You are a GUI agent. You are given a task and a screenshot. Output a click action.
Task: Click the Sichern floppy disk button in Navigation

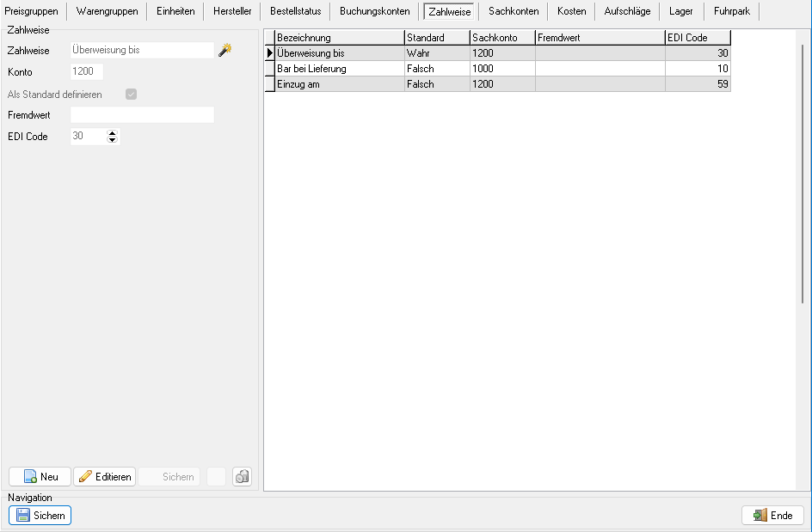40,516
